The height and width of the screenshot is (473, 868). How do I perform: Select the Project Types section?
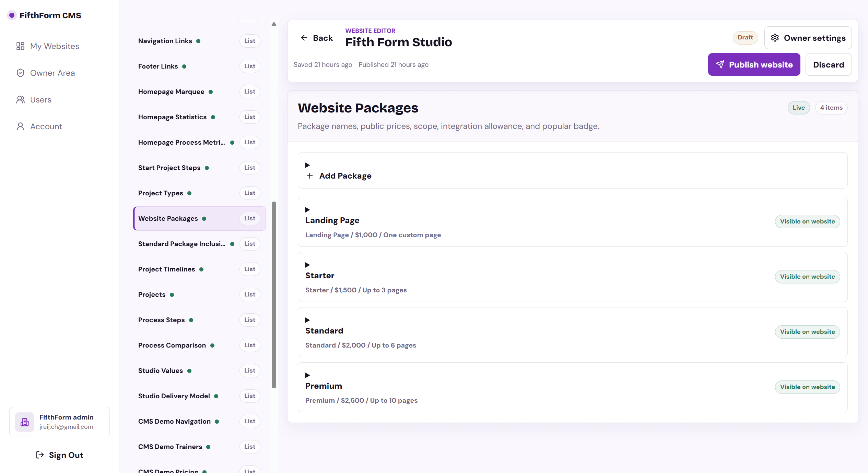[x=199, y=193]
